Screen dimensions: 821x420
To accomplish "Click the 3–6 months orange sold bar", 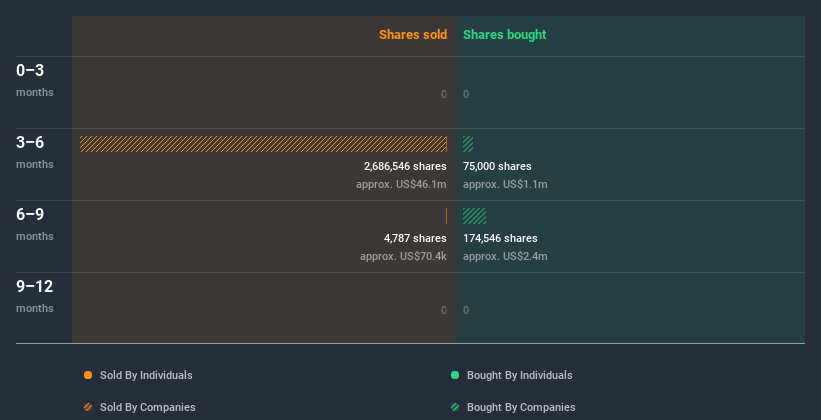I will pyautogui.click(x=263, y=144).
